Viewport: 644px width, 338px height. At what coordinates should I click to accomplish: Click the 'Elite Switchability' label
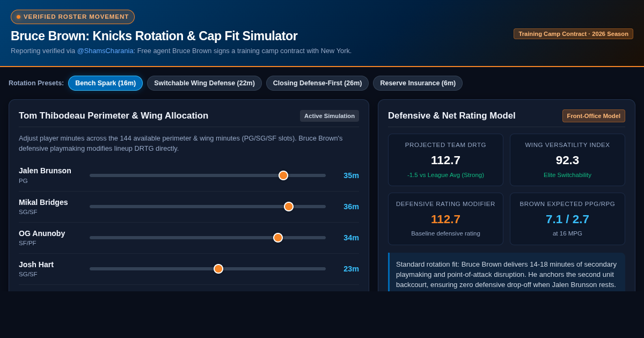coord(567,175)
